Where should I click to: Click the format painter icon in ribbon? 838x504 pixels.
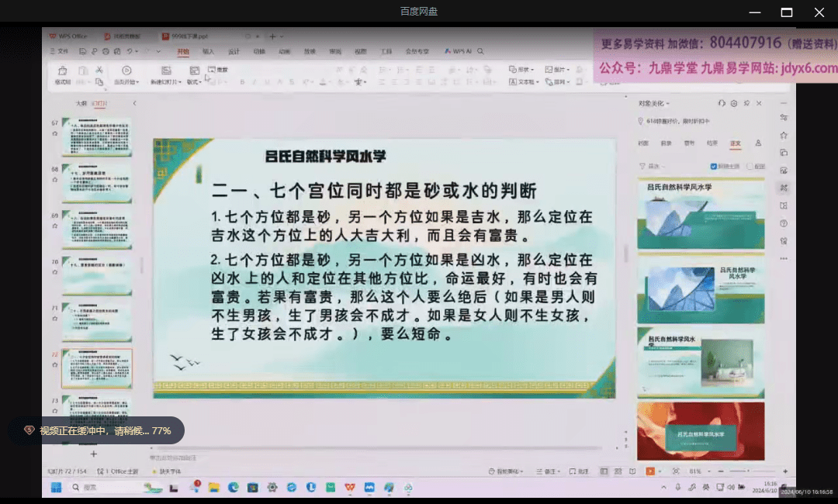point(63,74)
